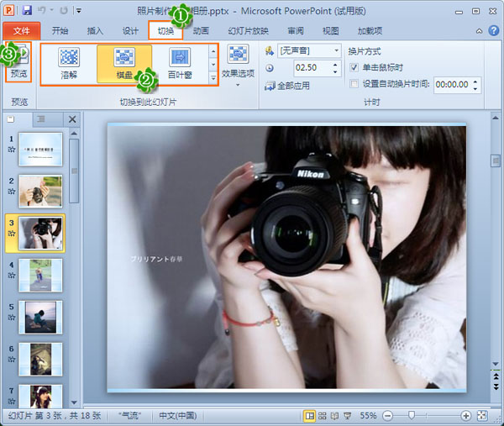504x426 pixels.
Task: Click the 中文(中国) language indicator
Action: (178, 416)
